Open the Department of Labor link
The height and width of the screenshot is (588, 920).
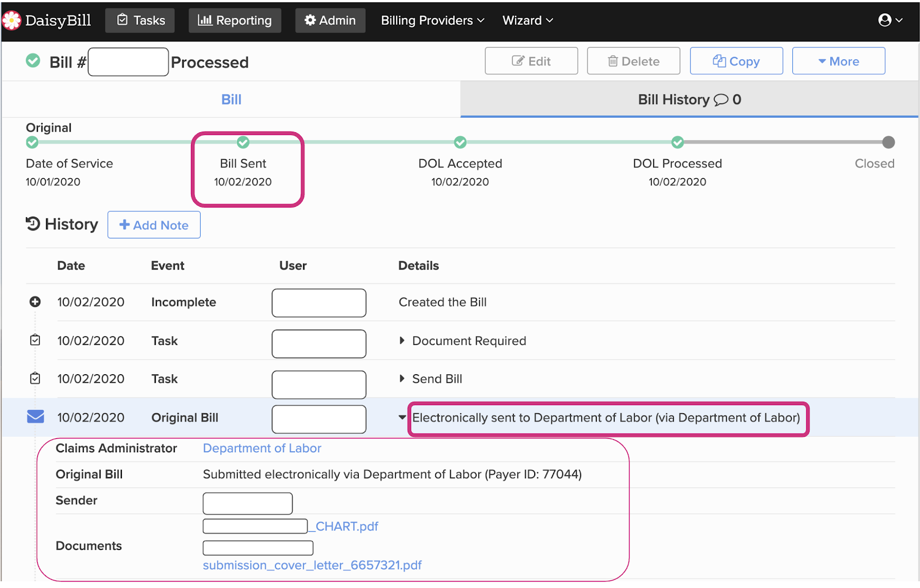point(262,448)
